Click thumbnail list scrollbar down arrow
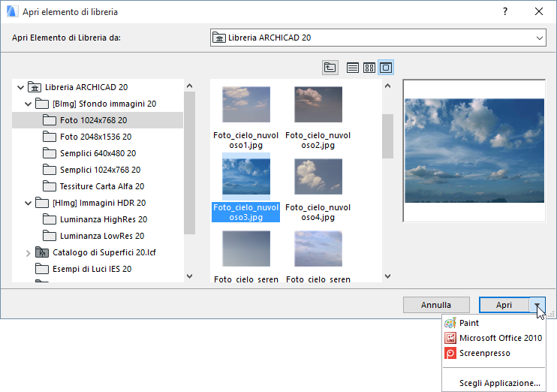The height and width of the screenshot is (392, 557). (x=388, y=276)
